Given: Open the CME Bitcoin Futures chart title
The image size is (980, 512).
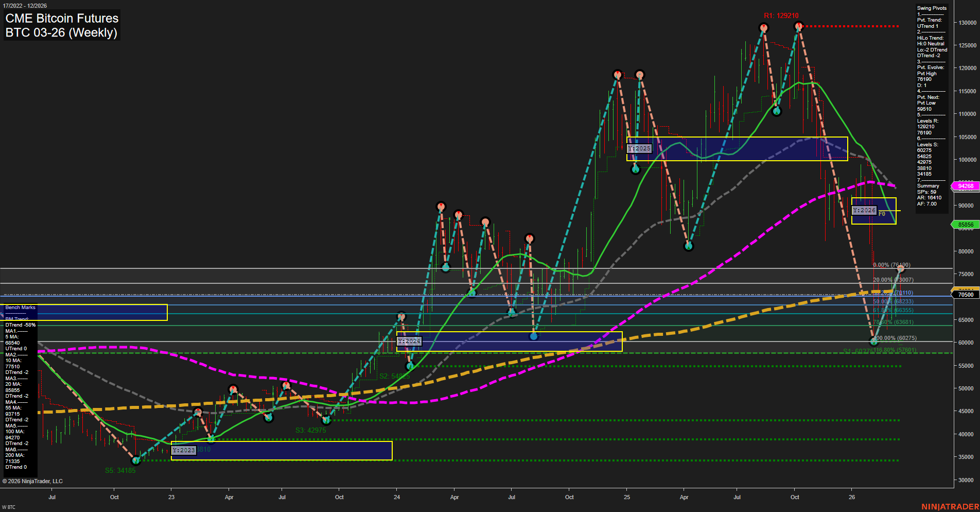Looking at the screenshot, I should pos(61,18).
